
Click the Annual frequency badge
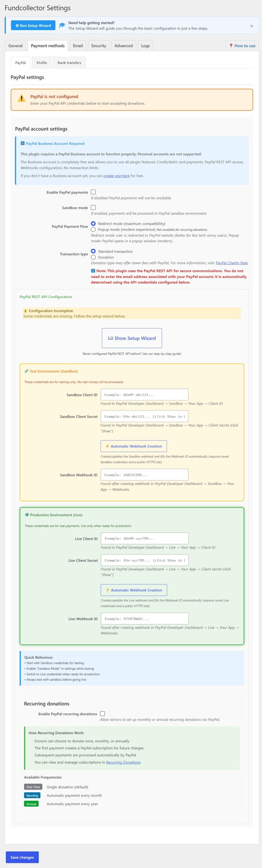click(x=31, y=804)
